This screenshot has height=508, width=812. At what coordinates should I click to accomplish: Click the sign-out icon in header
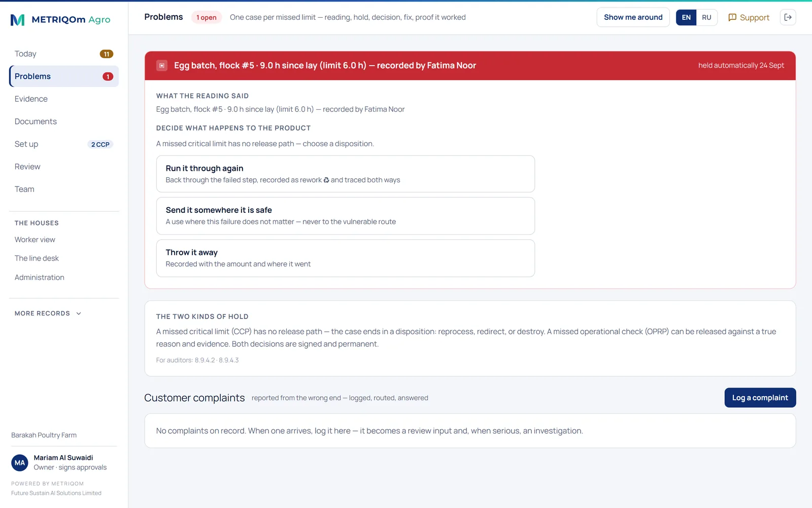coord(788,17)
